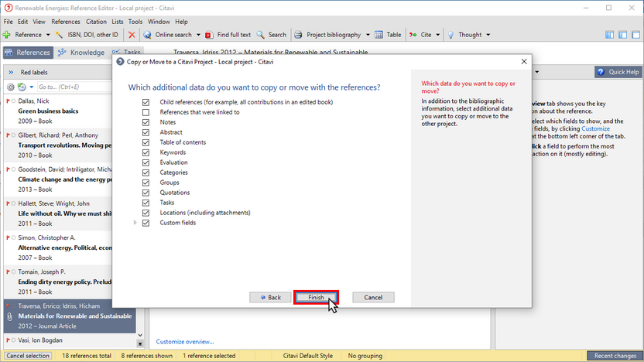Open the File menu
This screenshot has width=644, height=362.
point(9,22)
